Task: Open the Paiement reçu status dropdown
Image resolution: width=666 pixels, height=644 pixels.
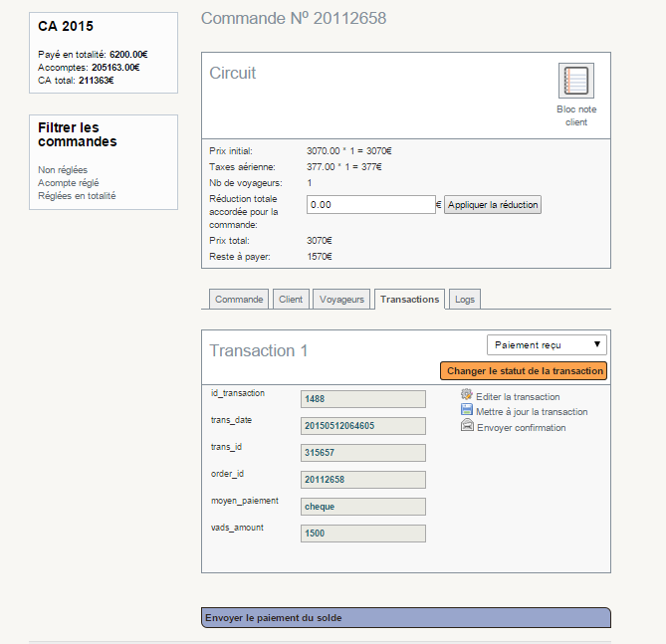Action: click(547, 344)
